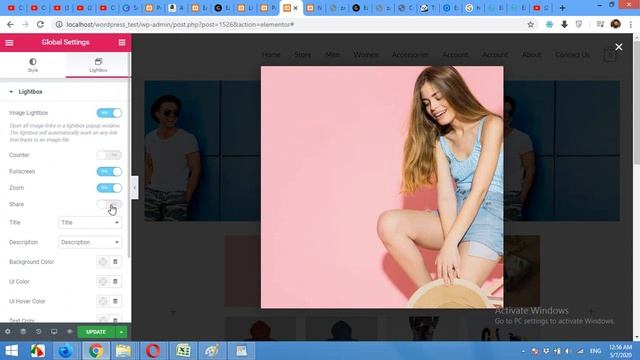Open the Title dropdown
The width and height of the screenshot is (640, 360).
[90, 222]
